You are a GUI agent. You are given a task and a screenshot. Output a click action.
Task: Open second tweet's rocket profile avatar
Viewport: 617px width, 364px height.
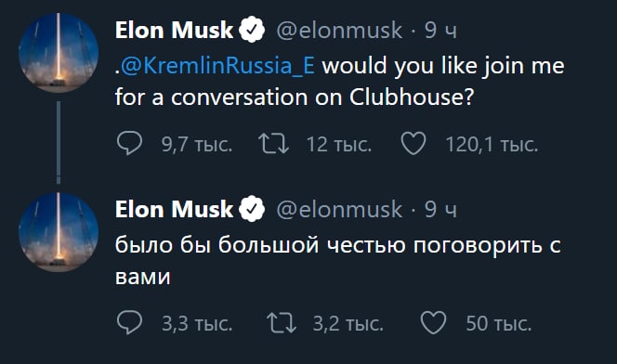pyautogui.click(x=59, y=232)
